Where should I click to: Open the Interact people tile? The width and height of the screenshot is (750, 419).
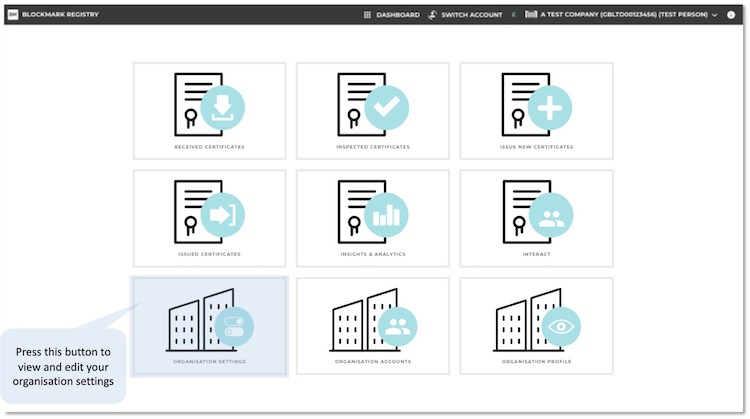tap(536, 217)
